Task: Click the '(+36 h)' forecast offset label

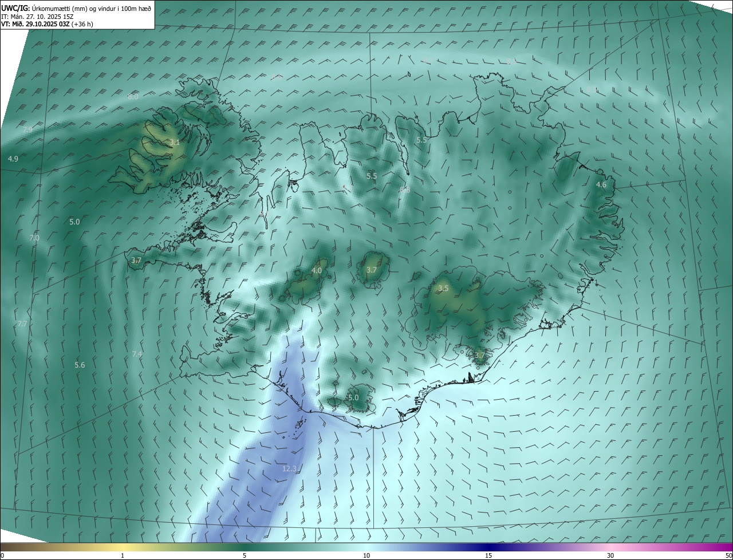Action: (x=82, y=24)
